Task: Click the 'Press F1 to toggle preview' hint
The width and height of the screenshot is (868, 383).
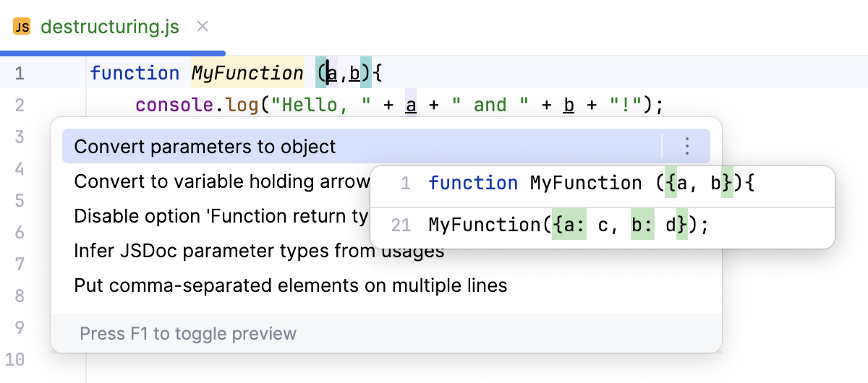Action: (x=188, y=334)
